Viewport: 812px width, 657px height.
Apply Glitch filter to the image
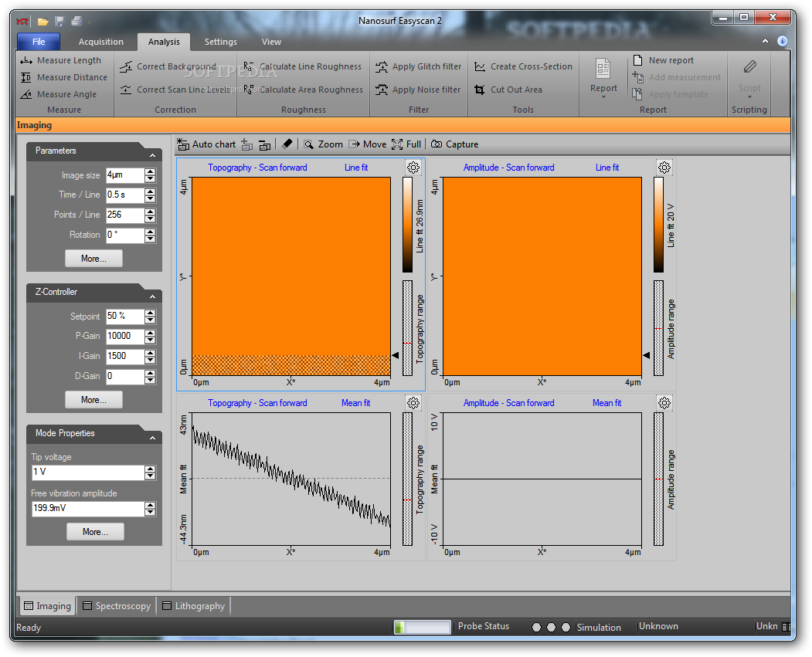click(419, 66)
